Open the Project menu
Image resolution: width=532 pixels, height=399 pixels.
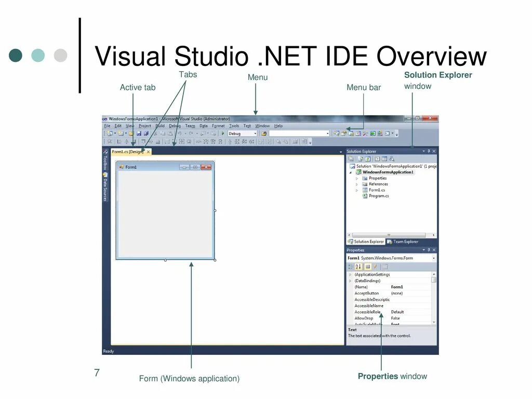pyautogui.click(x=144, y=126)
